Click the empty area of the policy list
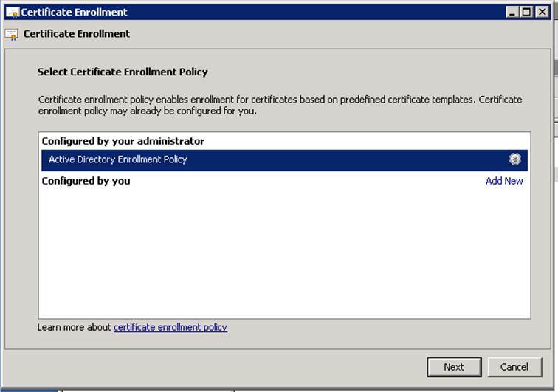 (x=283, y=251)
